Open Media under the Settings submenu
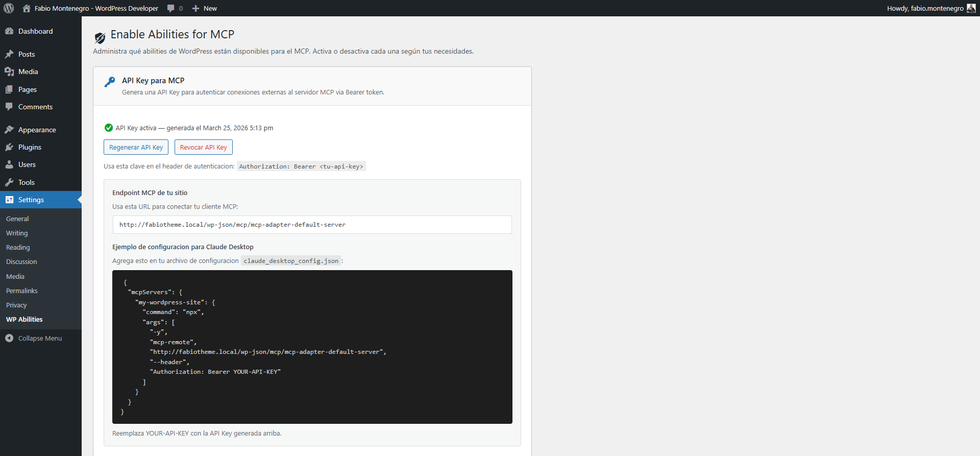The image size is (980, 456). tap(15, 276)
